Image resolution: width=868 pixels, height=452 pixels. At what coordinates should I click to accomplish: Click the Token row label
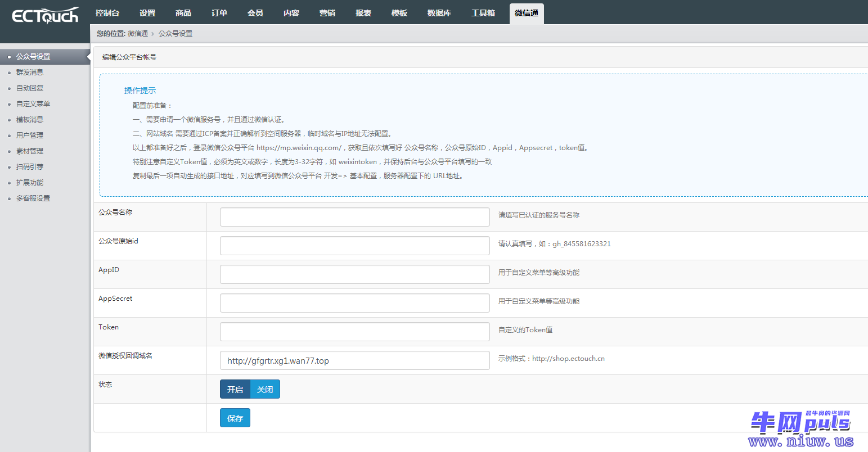coord(109,327)
